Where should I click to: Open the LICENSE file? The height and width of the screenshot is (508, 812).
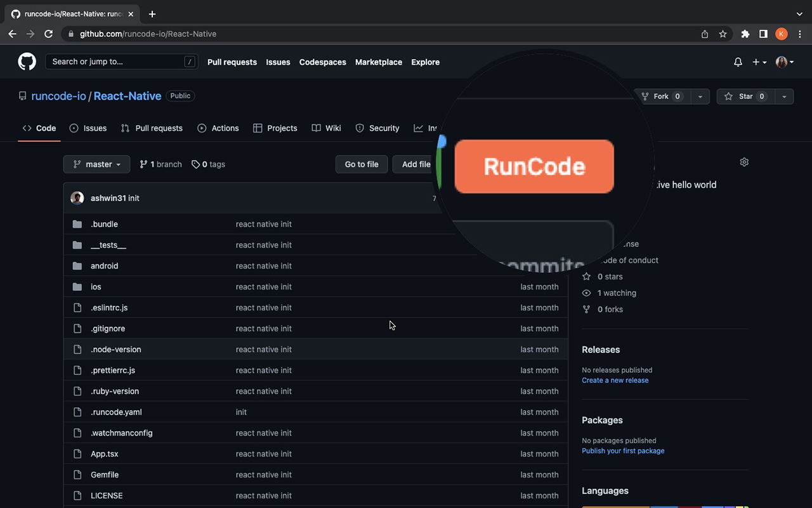click(107, 496)
